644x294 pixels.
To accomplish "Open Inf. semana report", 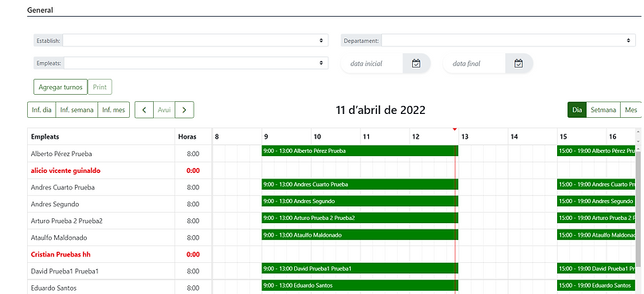I will click(x=77, y=110).
